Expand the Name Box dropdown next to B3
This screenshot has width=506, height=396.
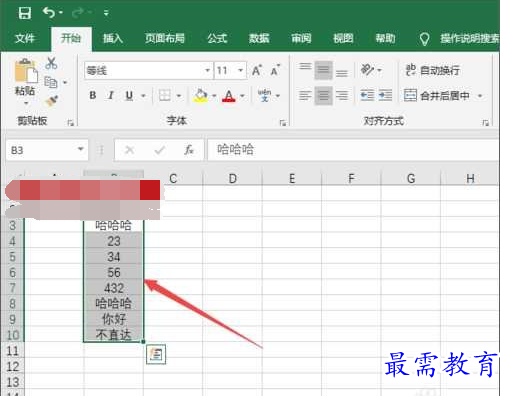pos(80,149)
